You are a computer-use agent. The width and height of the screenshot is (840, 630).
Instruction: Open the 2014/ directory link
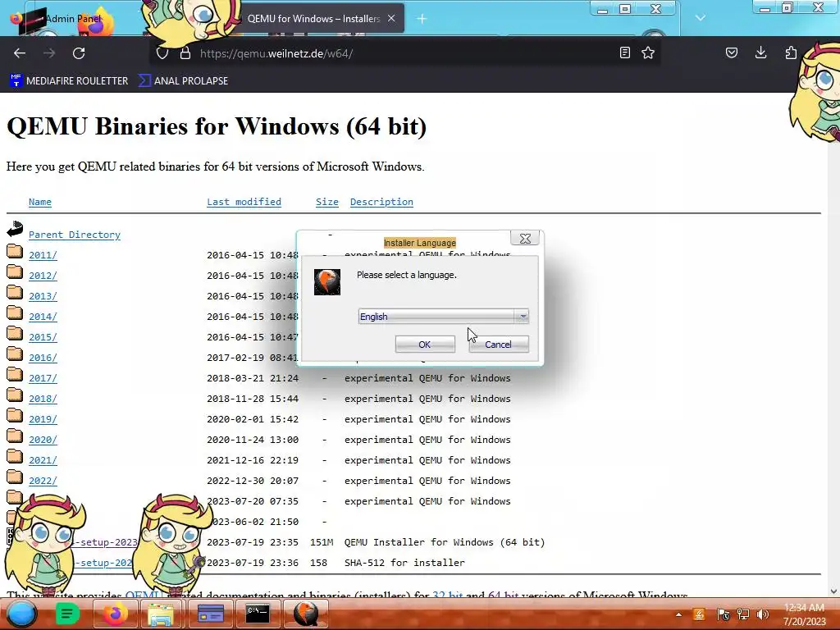[43, 317]
